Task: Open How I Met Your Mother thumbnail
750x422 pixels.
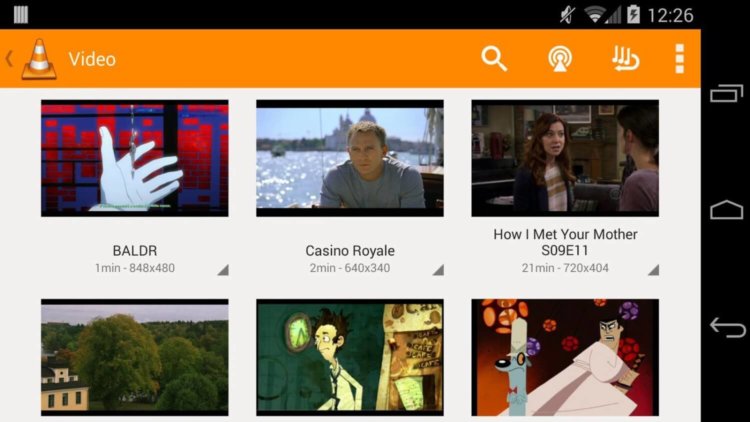Action: coord(565,157)
